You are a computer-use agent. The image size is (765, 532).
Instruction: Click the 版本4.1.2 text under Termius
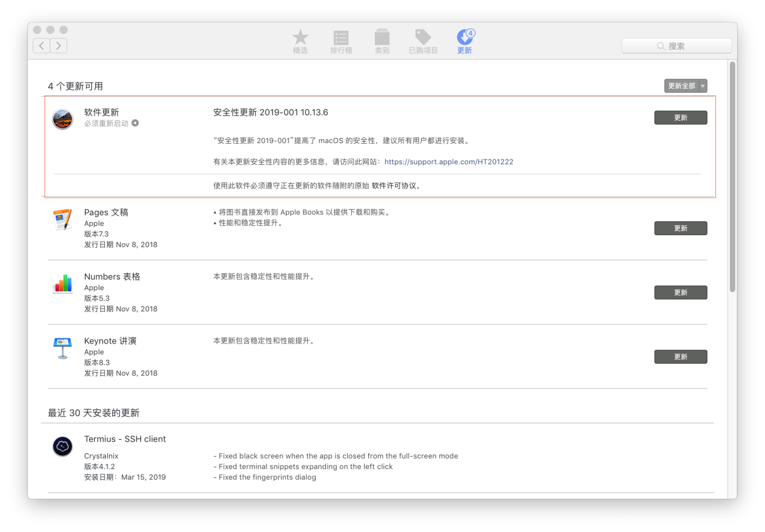(x=99, y=467)
